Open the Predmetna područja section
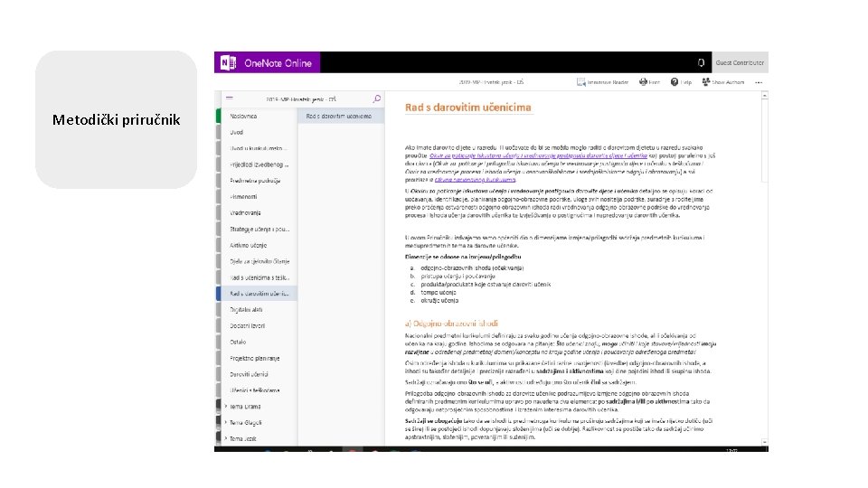868x488 pixels. pos(257,181)
